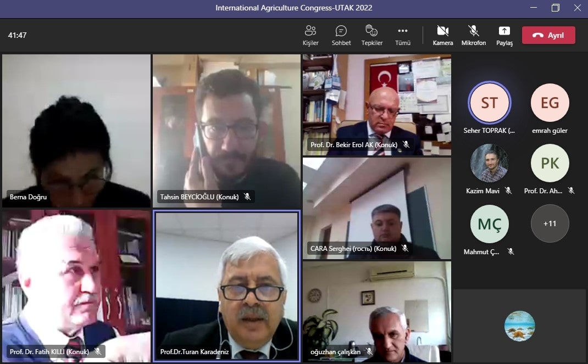This screenshot has height=364, width=588.
Task: Click Kazim Mavi's profile photo
Action: click(490, 163)
